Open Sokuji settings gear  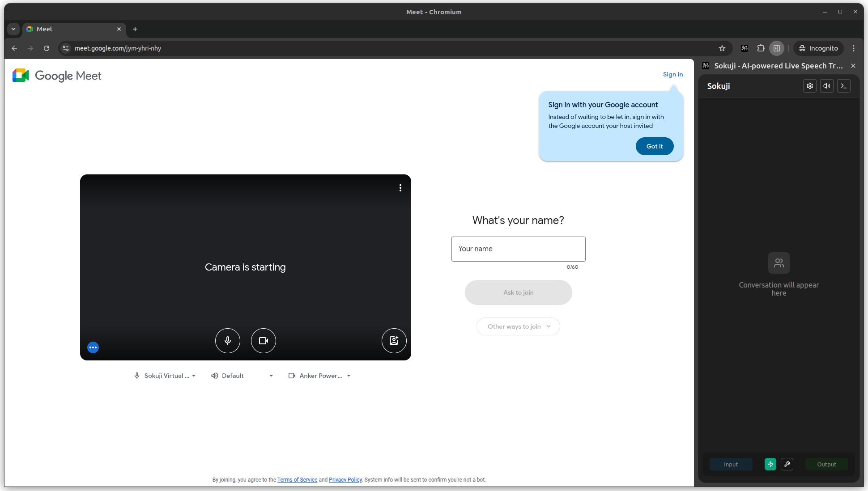click(x=809, y=86)
